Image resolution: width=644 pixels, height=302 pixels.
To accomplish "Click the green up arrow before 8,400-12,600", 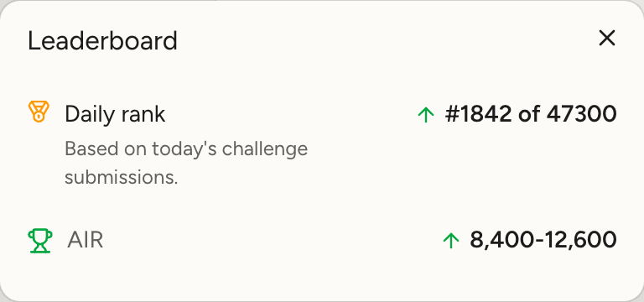I will click(451, 240).
